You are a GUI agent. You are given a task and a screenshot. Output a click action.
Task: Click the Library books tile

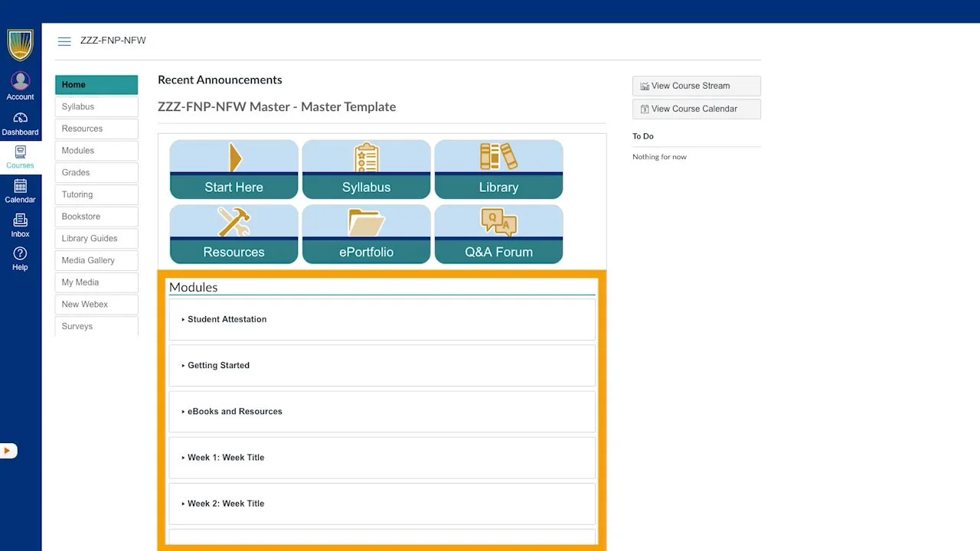pos(498,169)
